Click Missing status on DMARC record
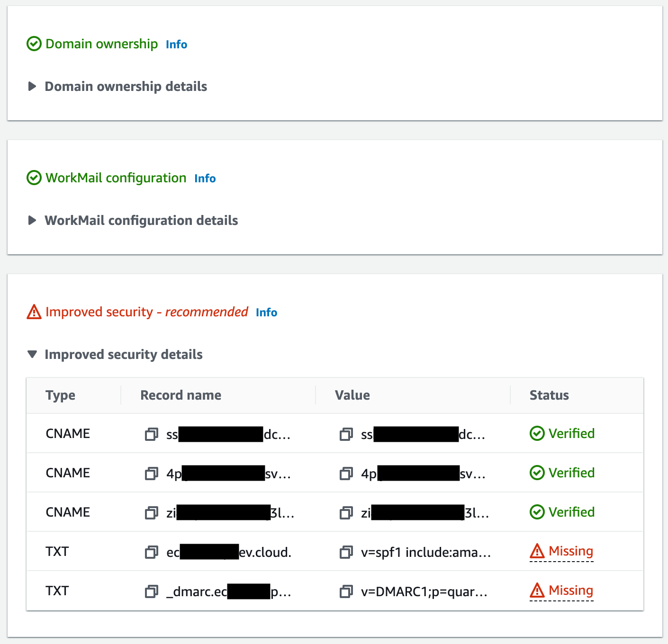Image resolution: width=668 pixels, height=644 pixels. [570, 590]
